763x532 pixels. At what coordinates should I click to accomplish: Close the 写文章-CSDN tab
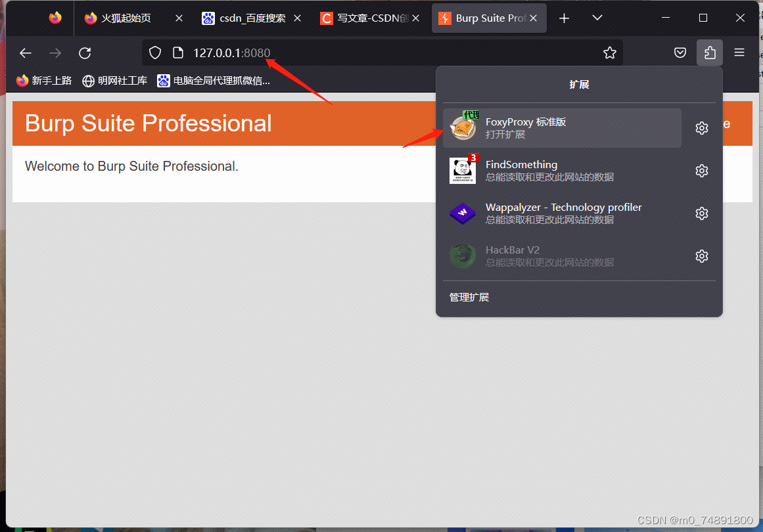coord(415,18)
